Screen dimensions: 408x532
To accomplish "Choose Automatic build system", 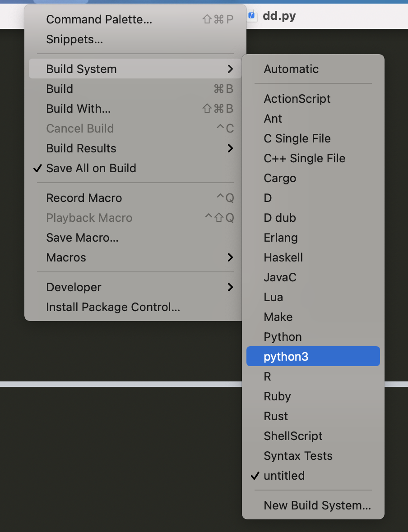I will [x=313, y=69].
